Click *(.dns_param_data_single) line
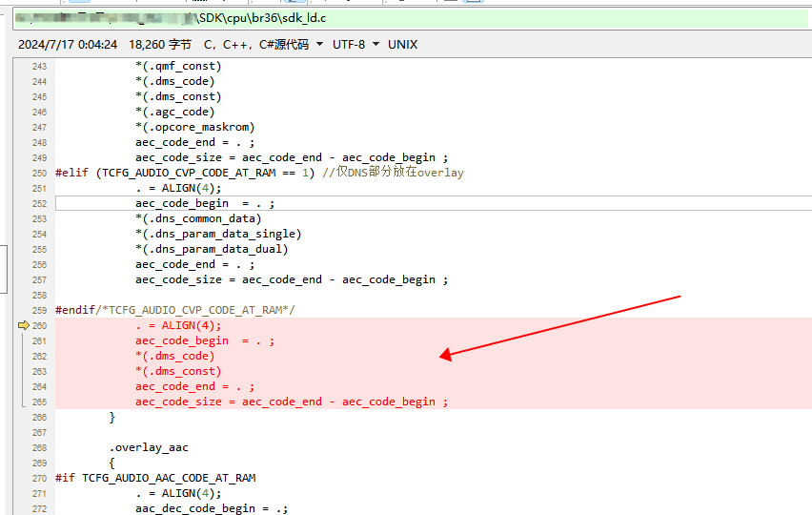The width and height of the screenshot is (812, 515). click(218, 234)
